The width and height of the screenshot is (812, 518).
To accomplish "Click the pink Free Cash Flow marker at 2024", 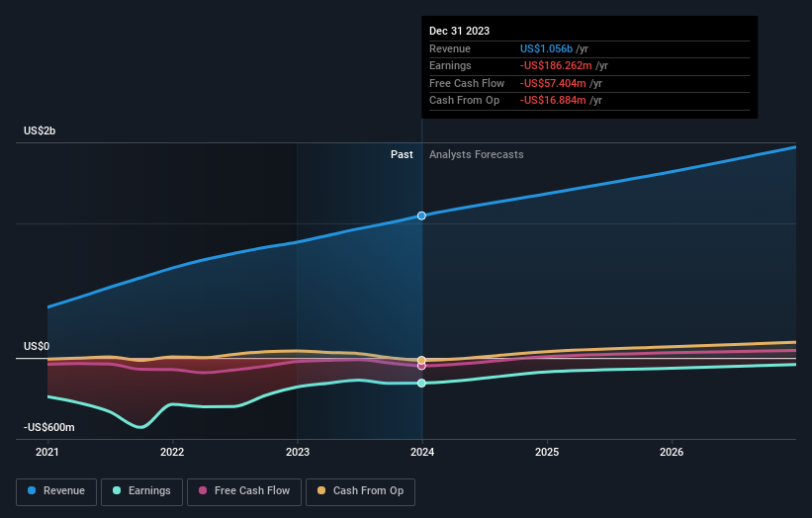I will coord(421,366).
